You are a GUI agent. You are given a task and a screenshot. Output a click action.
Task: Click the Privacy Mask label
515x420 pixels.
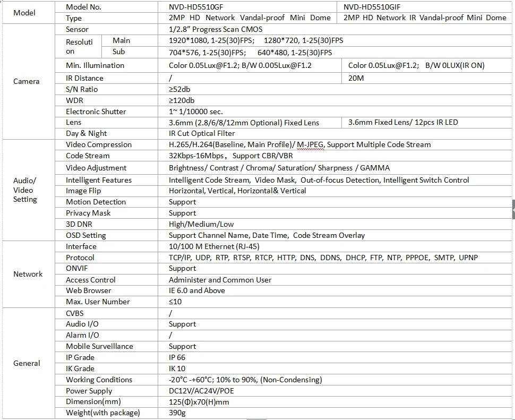pyautogui.click(x=88, y=213)
